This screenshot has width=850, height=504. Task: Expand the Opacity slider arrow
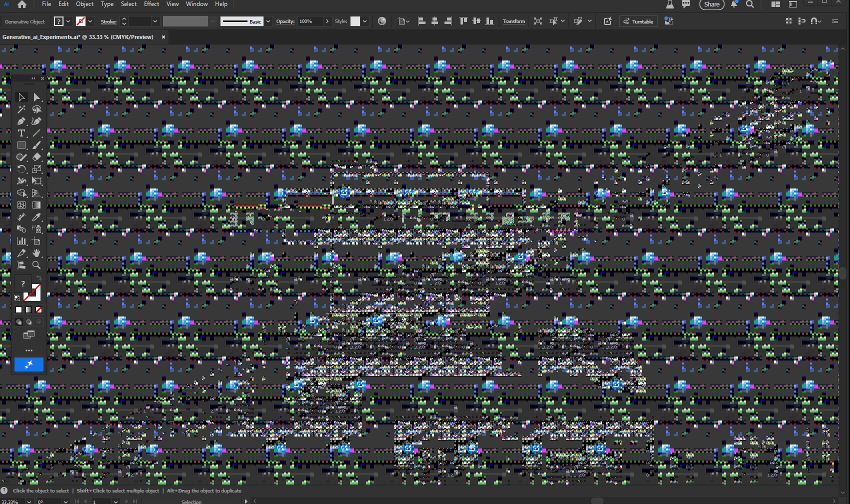coord(327,21)
